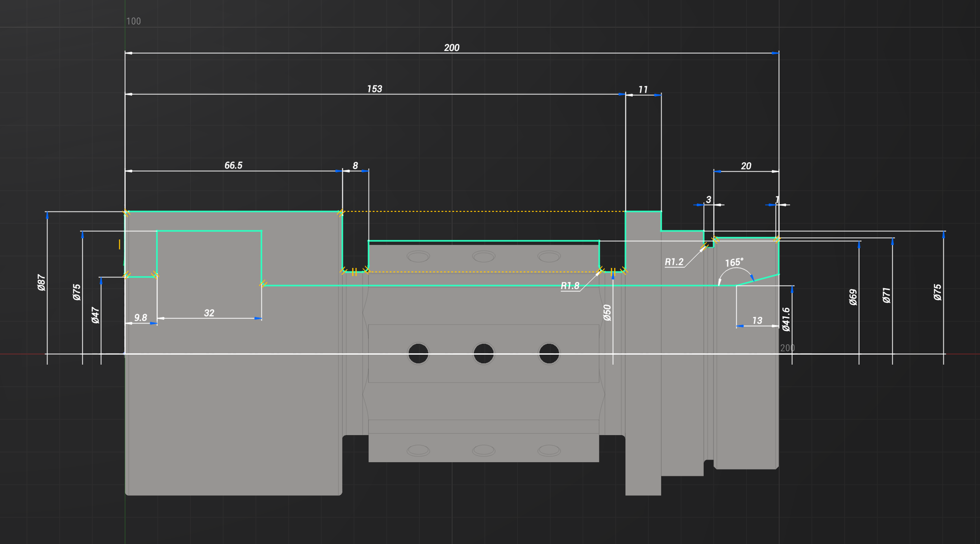Select the 11 width dimension

(643, 90)
